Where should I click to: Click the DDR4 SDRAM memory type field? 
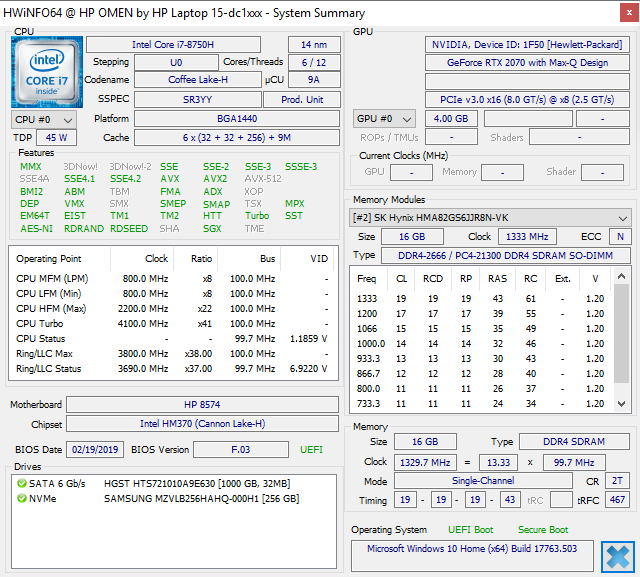tap(574, 442)
